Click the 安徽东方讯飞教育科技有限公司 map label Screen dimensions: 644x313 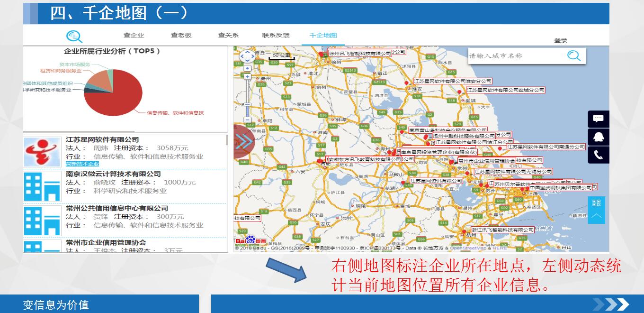pos(365,159)
